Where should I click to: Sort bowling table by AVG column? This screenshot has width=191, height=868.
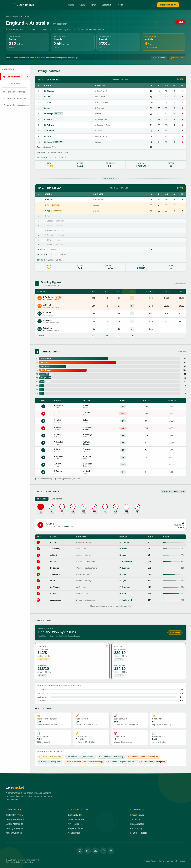click(166, 292)
